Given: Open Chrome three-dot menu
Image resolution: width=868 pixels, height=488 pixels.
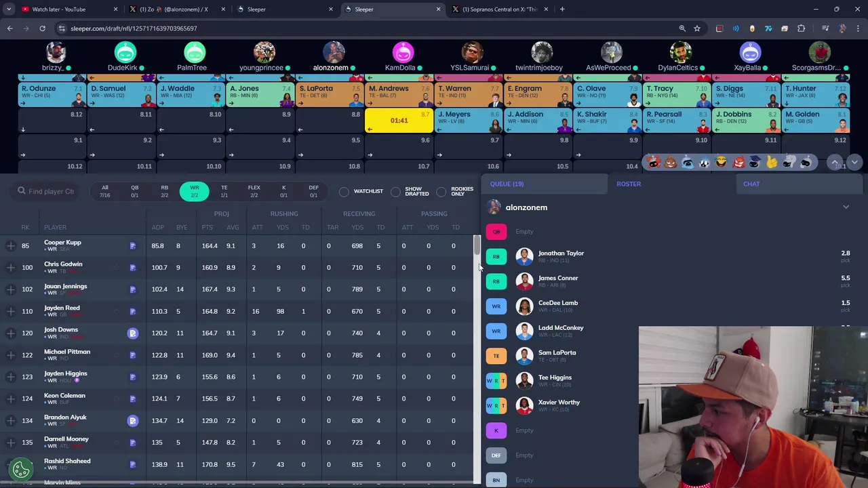Looking at the screenshot, I should pyautogui.click(x=858, y=28).
